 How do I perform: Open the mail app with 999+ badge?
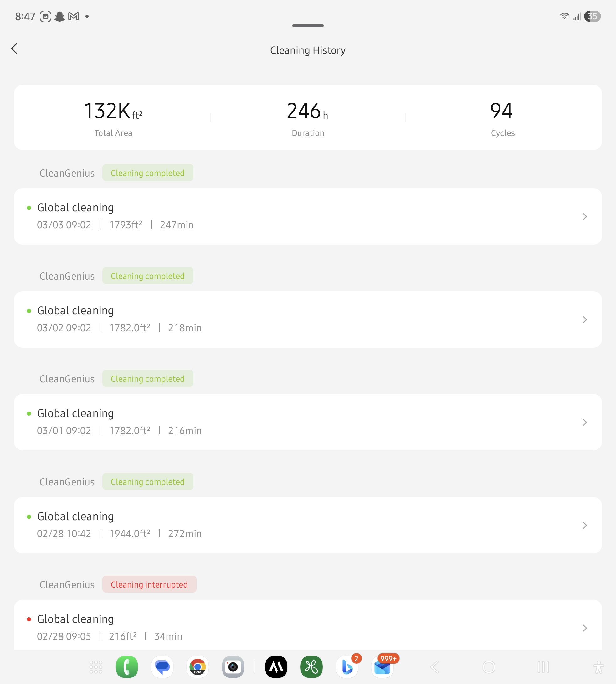tap(382, 667)
